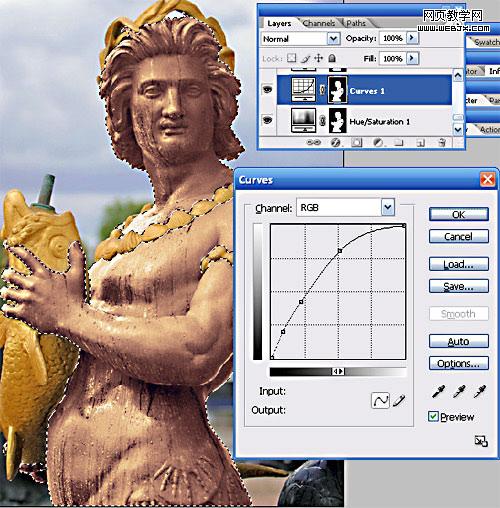Open the blend mode Normal dropdown
Image resolution: width=500 pixels, height=508 pixels.
(x=334, y=39)
